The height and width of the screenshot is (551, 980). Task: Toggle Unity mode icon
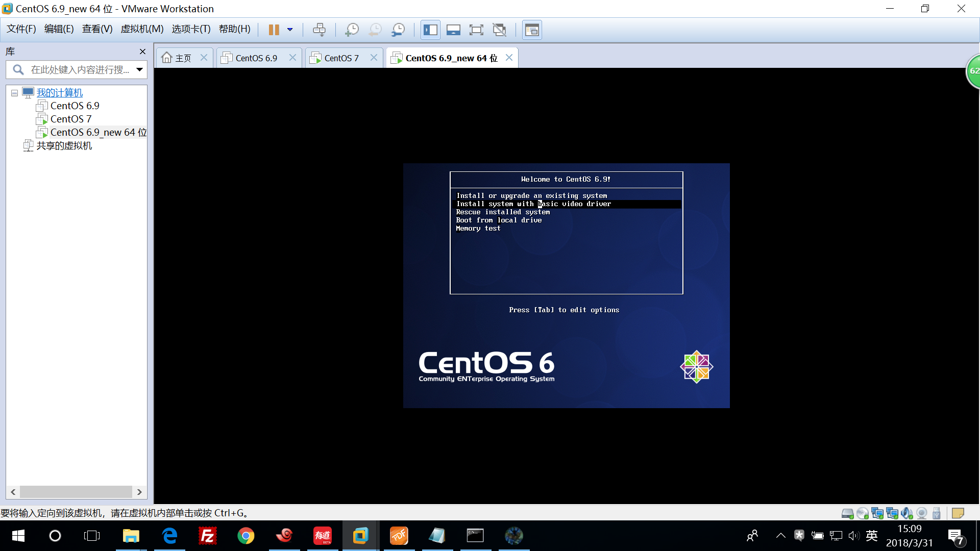(x=499, y=30)
